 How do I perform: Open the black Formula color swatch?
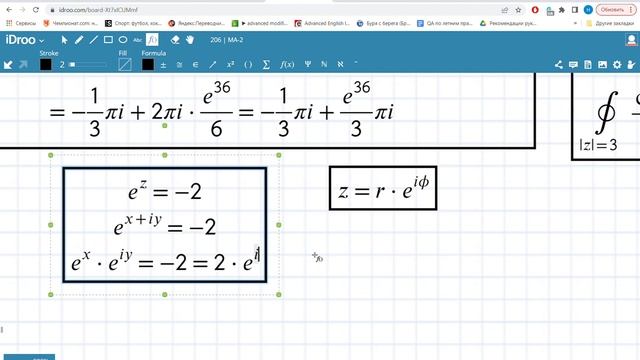[148, 64]
